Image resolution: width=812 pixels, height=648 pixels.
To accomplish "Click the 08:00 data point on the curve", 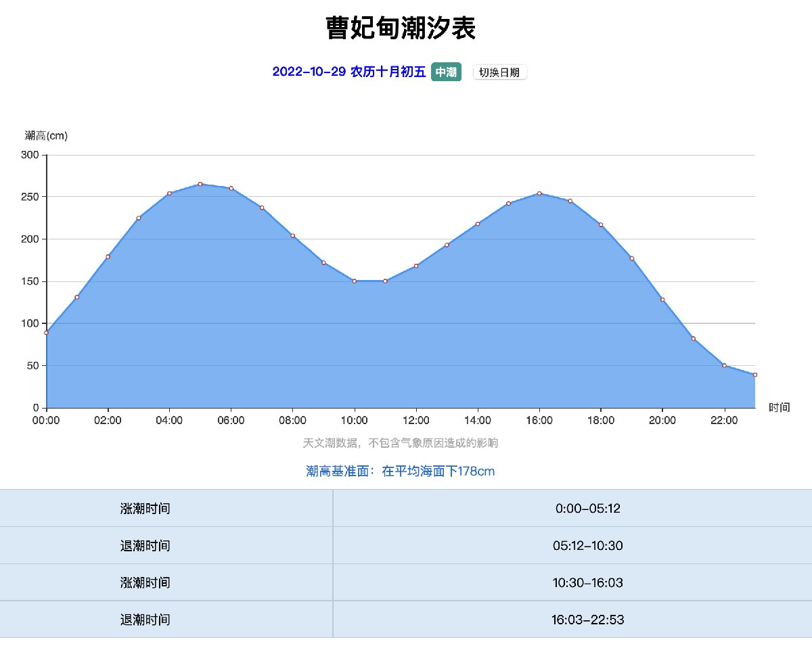I will coord(292,235).
